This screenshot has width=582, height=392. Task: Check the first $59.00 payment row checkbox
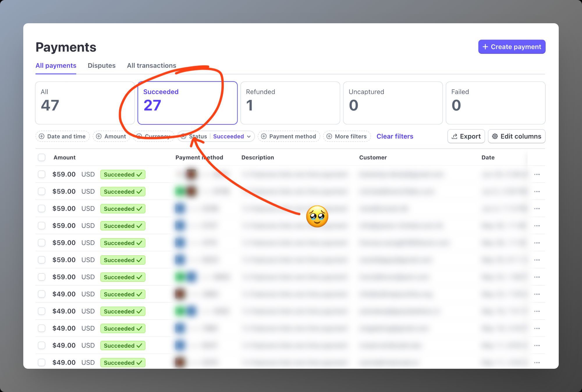42,174
